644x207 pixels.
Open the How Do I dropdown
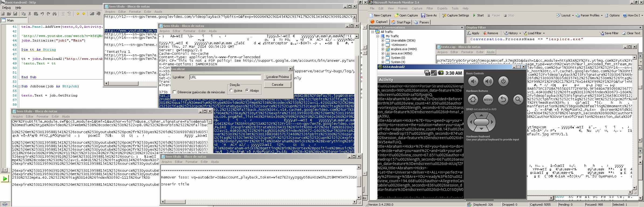[633, 15]
